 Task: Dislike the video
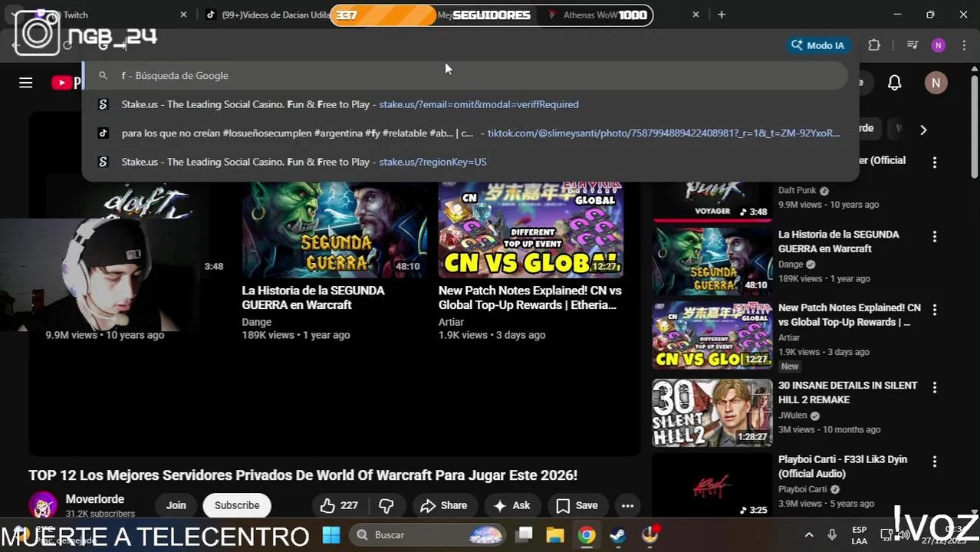click(386, 505)
